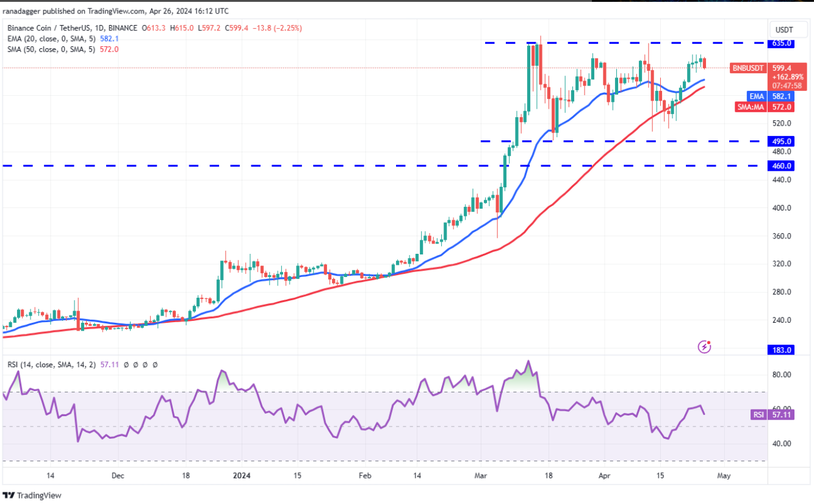Select the EMA (20, close, 0, SMA, 5) legend
Image resolution: width=814 pixels, height=504 pixels.
pyautogui.click(x=53, y=38)
